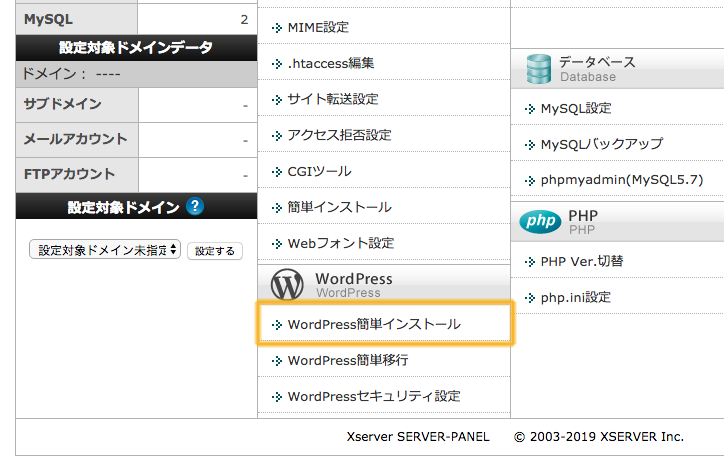Open CGIツール link

[320, 171]
